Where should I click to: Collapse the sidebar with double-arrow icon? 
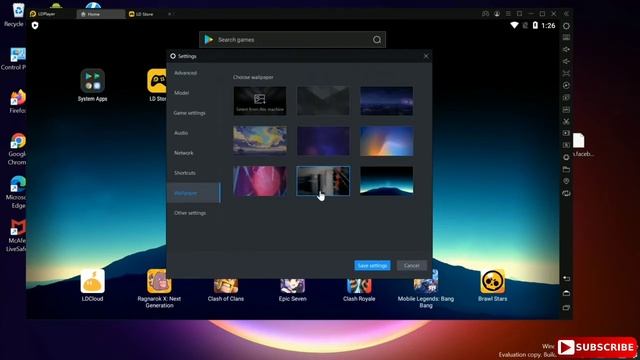tap(566, 13)
